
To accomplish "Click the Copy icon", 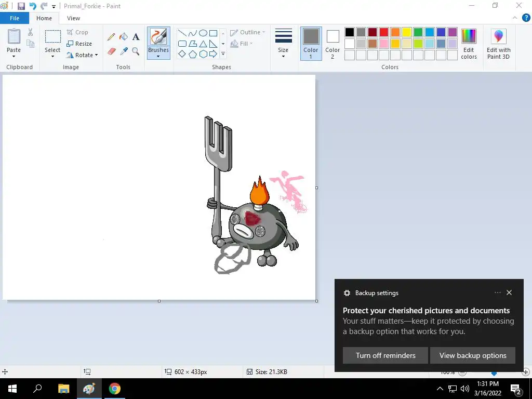I will coord(31,44).
